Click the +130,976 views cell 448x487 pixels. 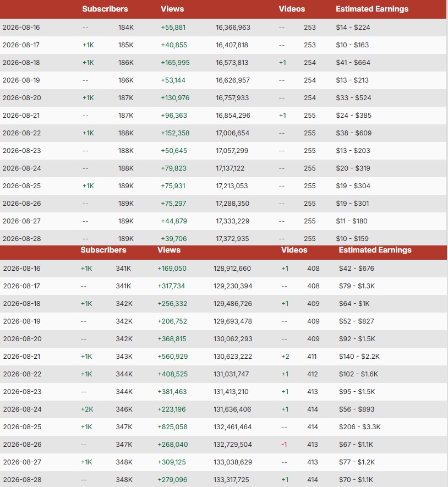(x=175, y=98)
